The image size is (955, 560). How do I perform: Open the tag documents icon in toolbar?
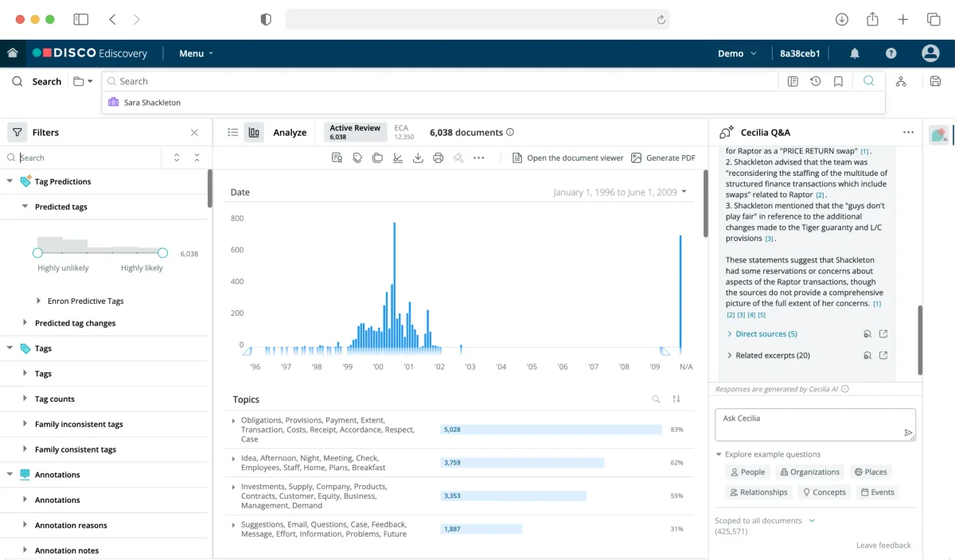[357, 157]
